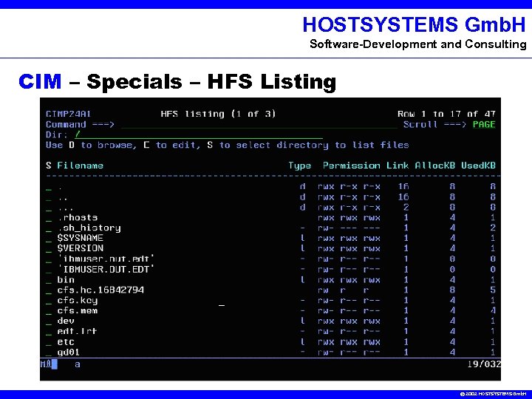Click the 'HFS listing (1 of 3)' title
This screenshot has height=399, width=532.
click(218, 114)
